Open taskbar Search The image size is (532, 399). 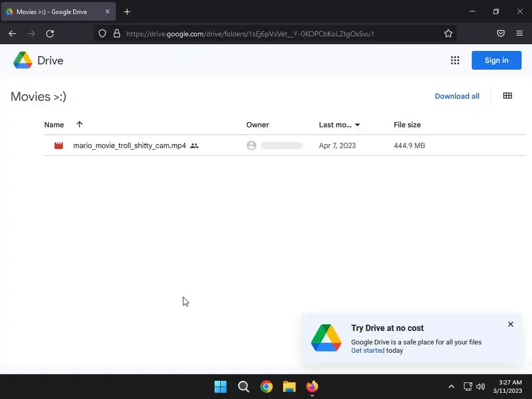pos(244,387)
